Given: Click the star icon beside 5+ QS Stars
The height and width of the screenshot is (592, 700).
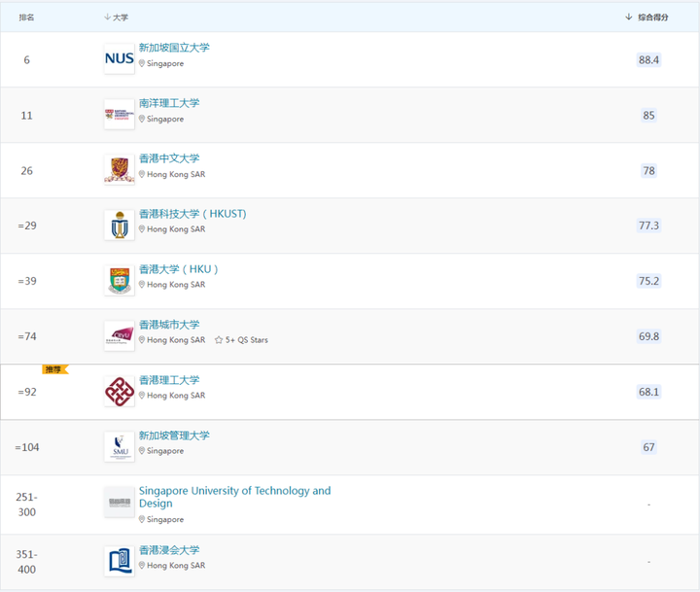Looking at the screenshot, I should click(219, 340).
